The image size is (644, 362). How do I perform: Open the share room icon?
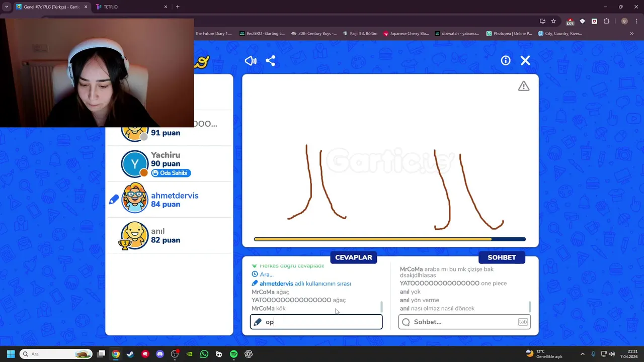point(271,61)
